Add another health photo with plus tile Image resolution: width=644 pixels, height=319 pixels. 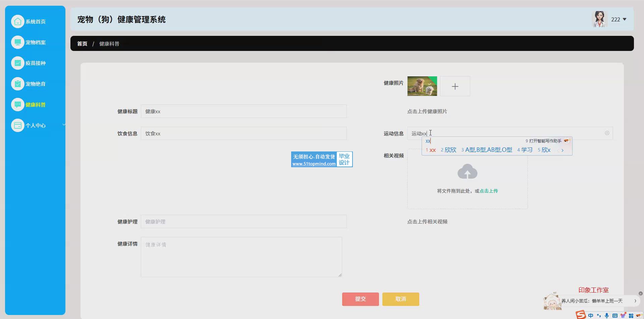(x=455, y=86)
